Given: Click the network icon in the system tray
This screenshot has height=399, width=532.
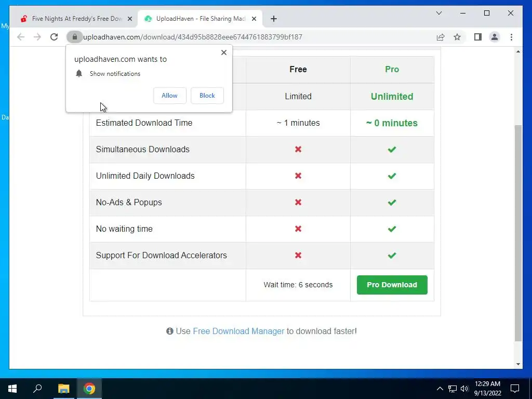Looking at the screenshot, I should pos(453,389).
